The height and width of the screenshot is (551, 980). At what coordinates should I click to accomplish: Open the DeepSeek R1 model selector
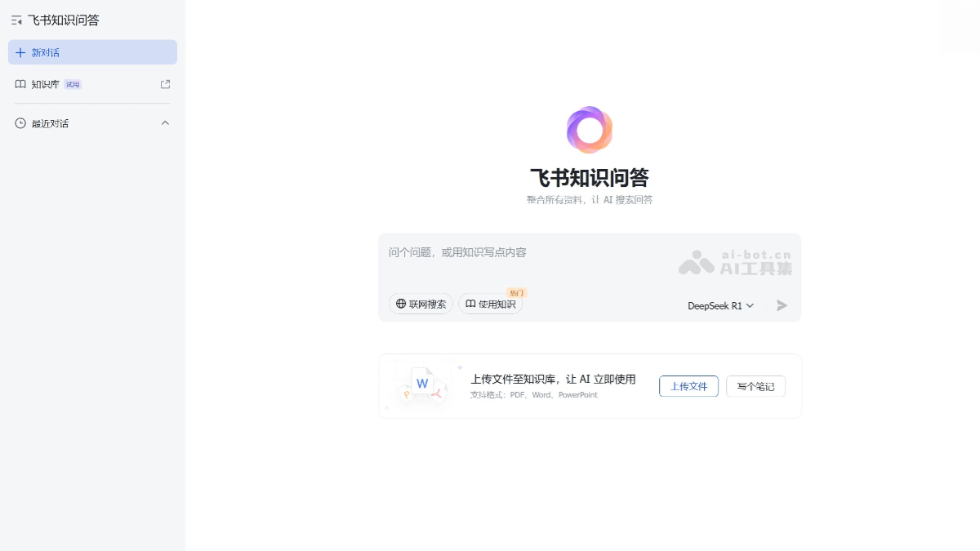720,305
